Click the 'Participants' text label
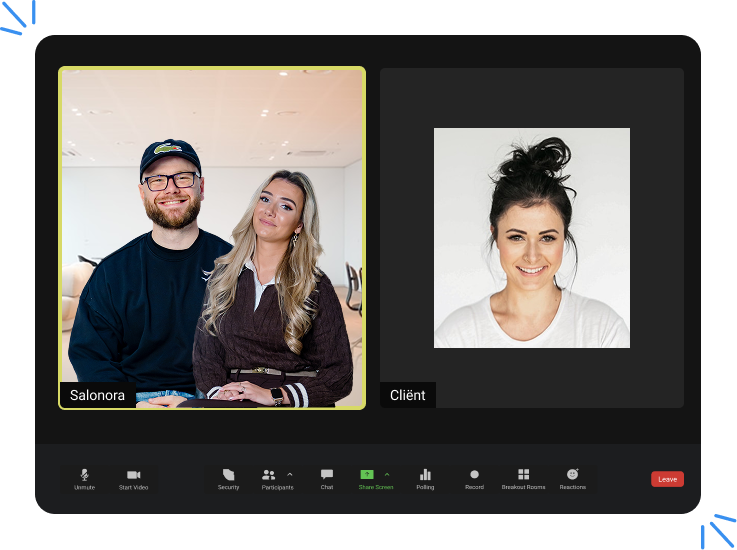Screen dimensions: 737x550 pyautogui.click(x=277, y=487)
